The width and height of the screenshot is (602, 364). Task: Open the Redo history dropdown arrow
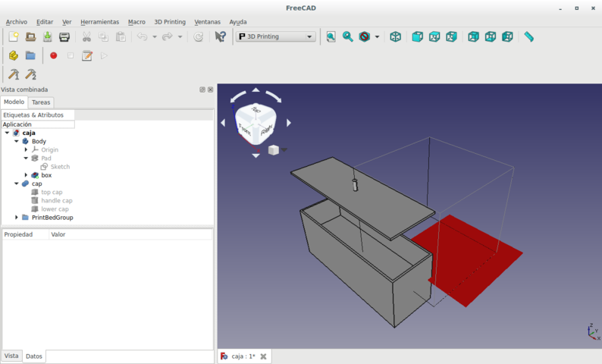(180, 37)
